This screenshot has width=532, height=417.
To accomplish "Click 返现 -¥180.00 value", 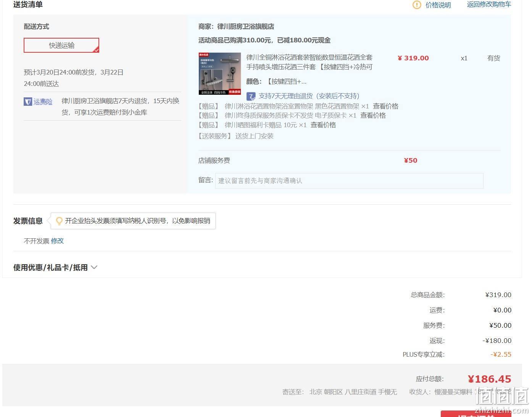I will pyautogui.click(x=497, y=341).
